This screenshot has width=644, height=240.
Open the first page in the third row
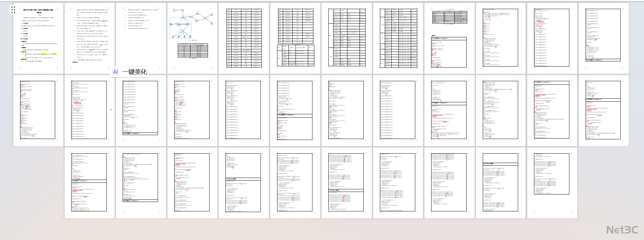point(90,183)
